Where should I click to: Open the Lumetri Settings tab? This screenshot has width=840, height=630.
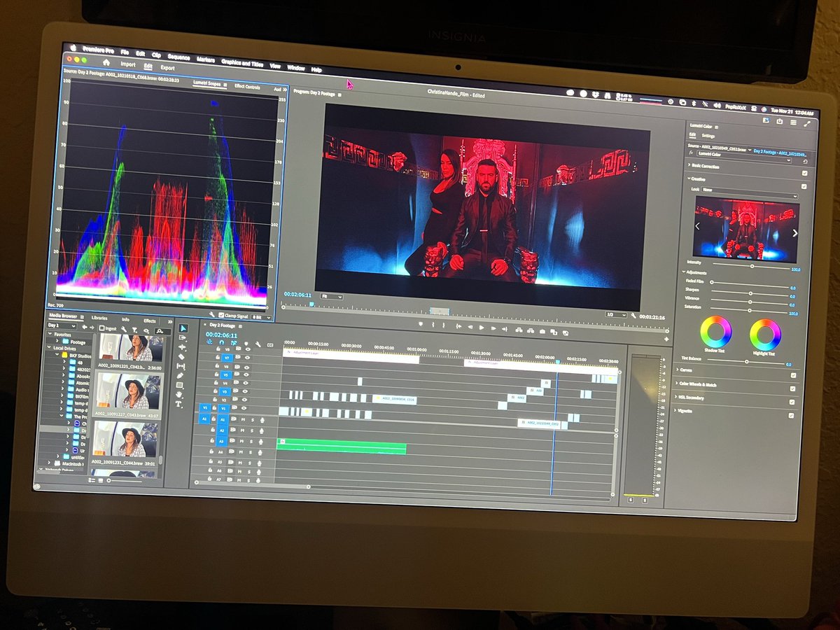[708, 136]
